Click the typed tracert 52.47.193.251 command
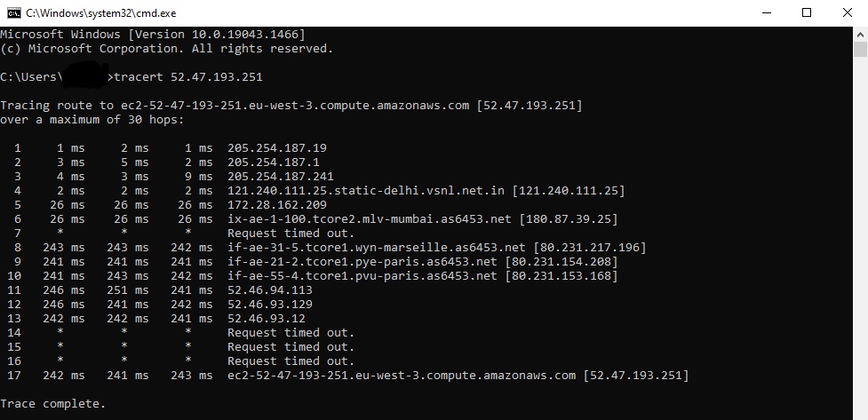Viewport: 868px width, 420px height. coord(190,77)
